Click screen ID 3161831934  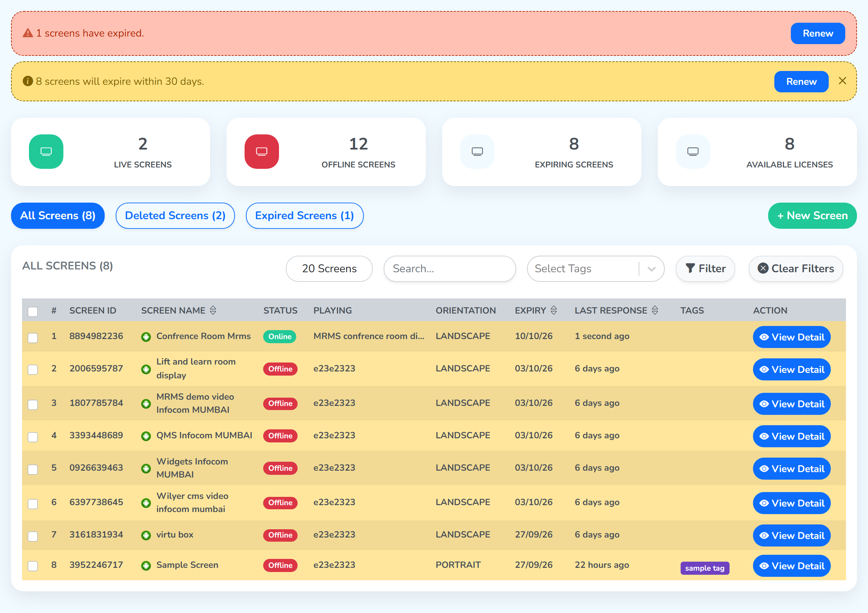(96, 534)
